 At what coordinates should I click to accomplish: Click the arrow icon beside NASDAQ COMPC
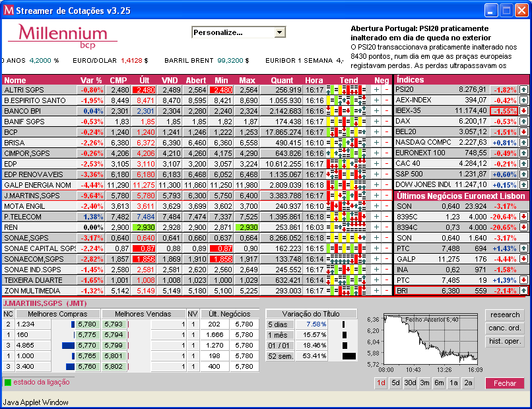point(524,142)
